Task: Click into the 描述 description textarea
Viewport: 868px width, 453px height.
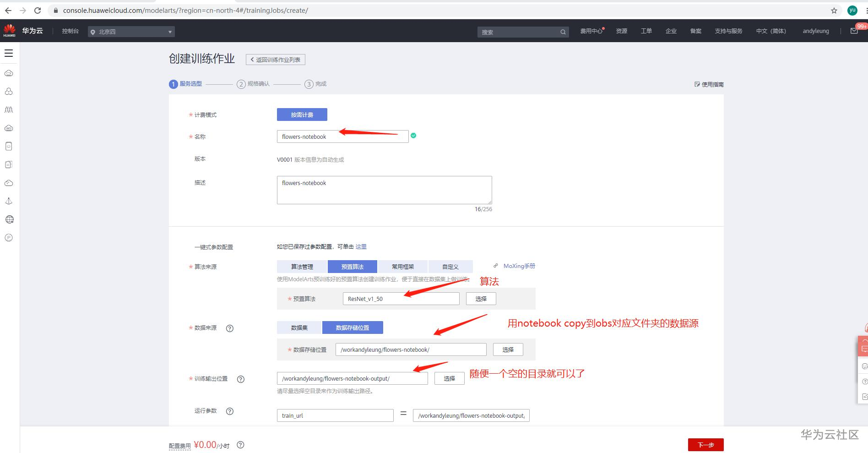Action: point(385,190)
